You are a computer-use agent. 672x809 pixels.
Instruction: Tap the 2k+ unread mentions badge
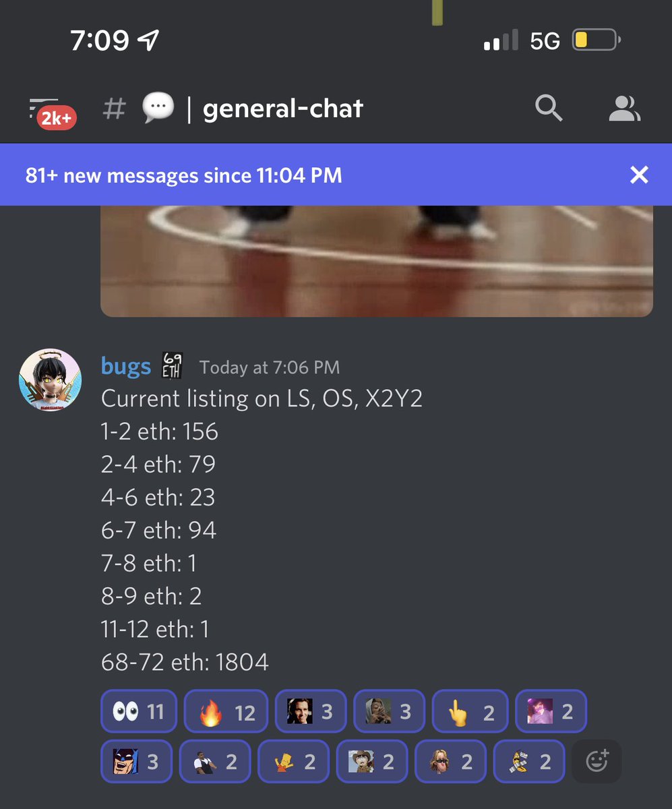tap(57, 119)
